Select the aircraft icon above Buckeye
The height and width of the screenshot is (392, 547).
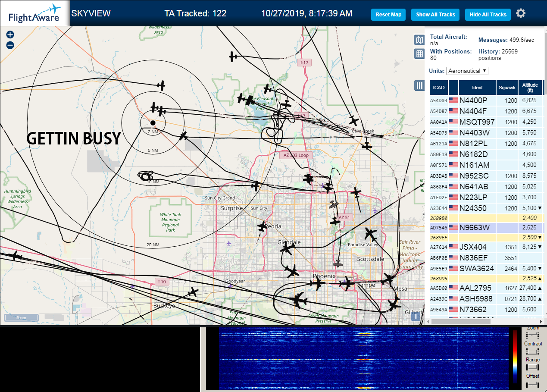point(193,293)
